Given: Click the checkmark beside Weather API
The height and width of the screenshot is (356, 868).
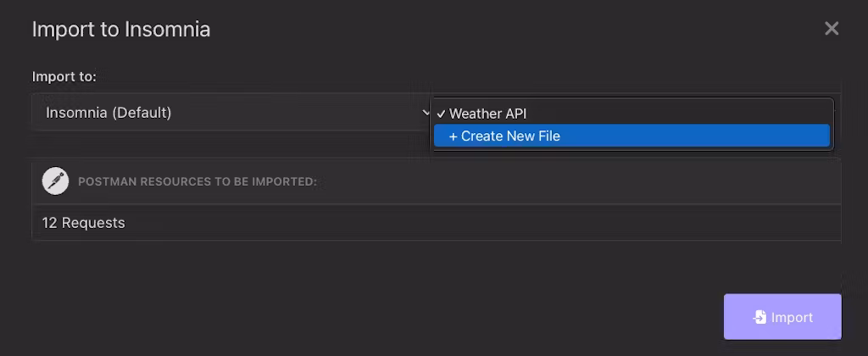Looking at the screenshot, I should (441, 114).
